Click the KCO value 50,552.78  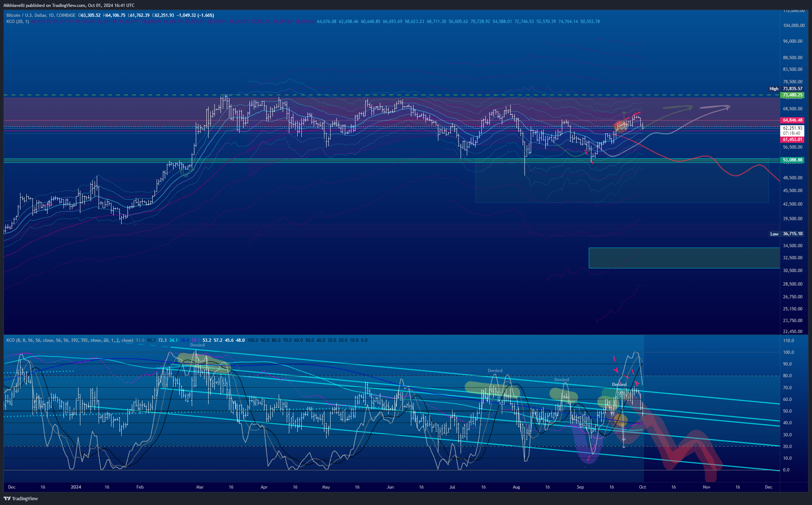(590, 22)
